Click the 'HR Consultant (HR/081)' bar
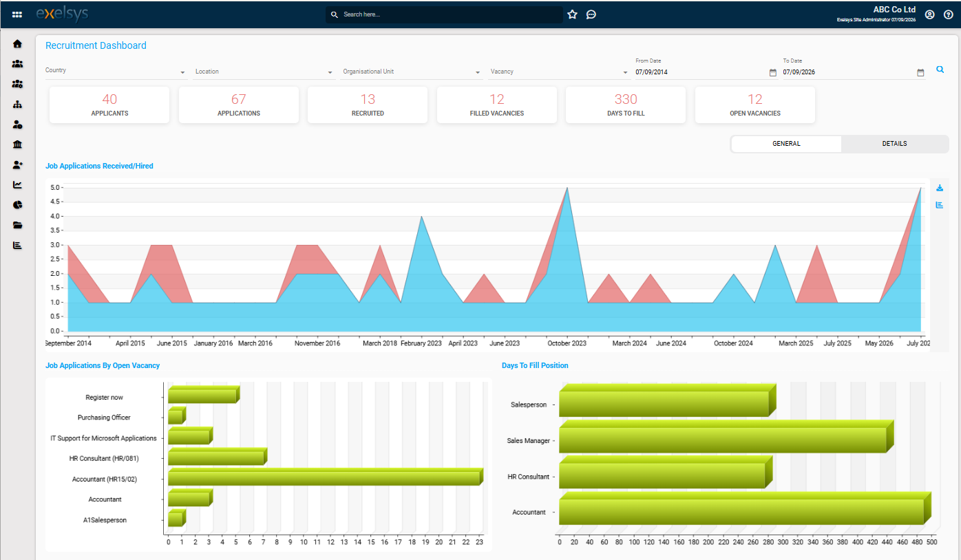This screenshot has height=560, width=961. 217,457
